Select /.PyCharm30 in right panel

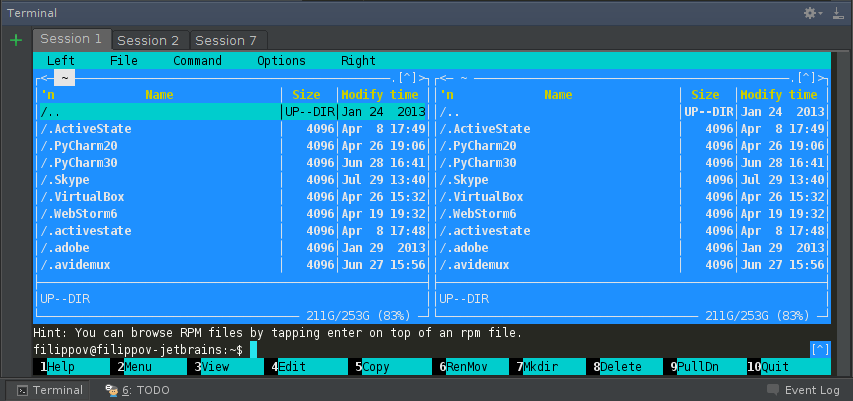pyautogui.click(x=632, y=163)
